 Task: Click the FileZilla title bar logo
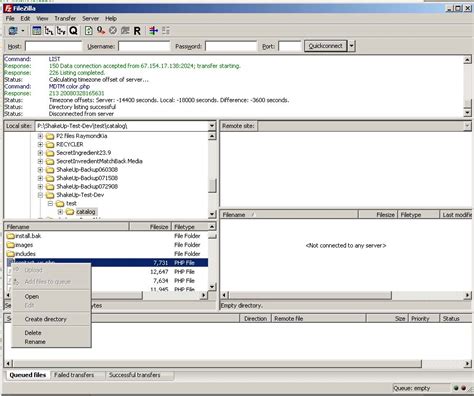point(8,8)
